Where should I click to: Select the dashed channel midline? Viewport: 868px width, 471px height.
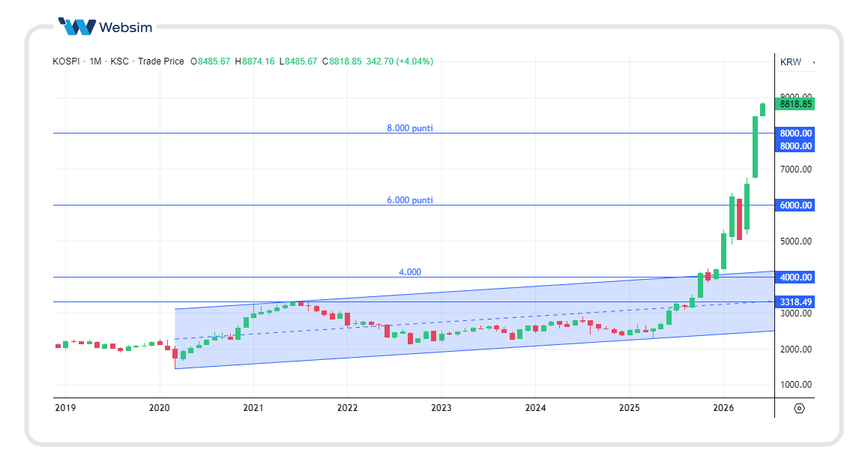(x=474, y=320)
